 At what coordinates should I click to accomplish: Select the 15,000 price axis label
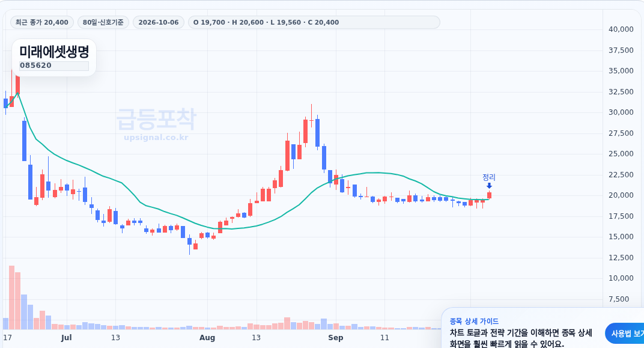click(621, 237)
